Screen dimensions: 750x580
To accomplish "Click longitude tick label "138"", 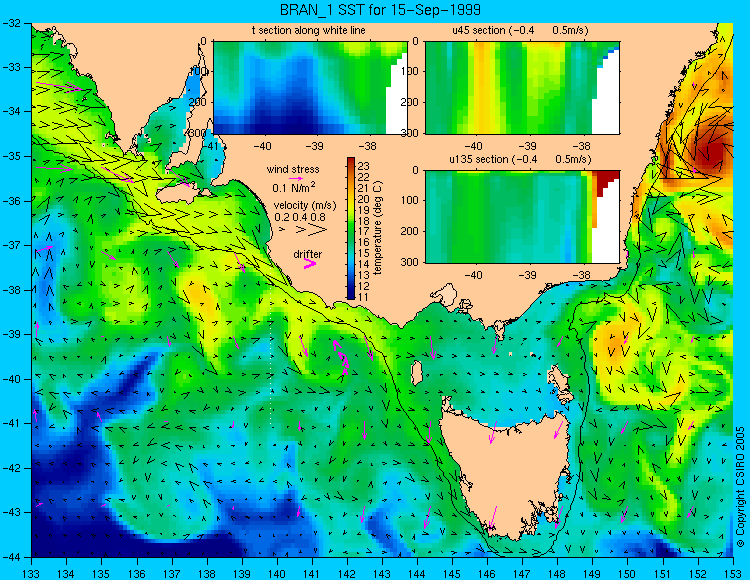I will 207,574.
